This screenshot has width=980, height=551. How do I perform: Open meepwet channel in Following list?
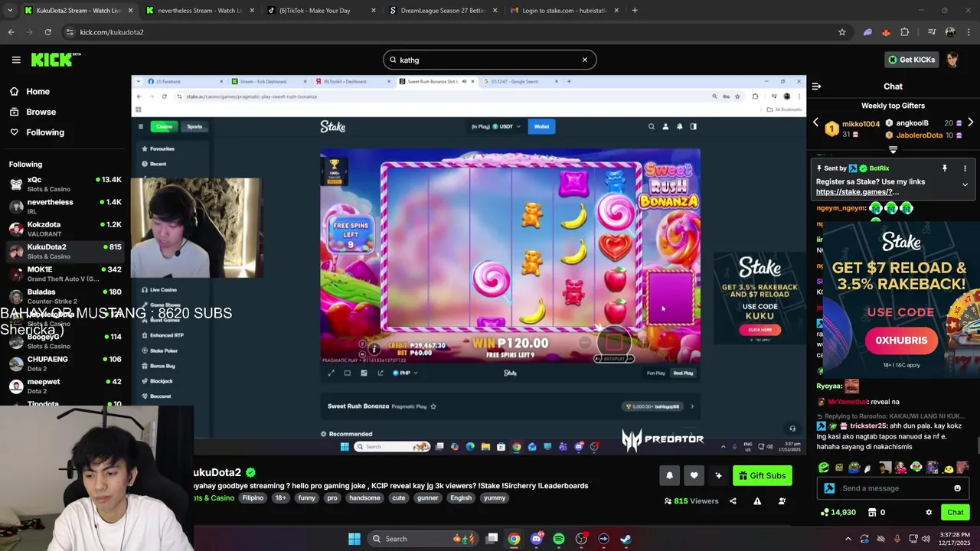pyautogui.click(x=65, y=386)
